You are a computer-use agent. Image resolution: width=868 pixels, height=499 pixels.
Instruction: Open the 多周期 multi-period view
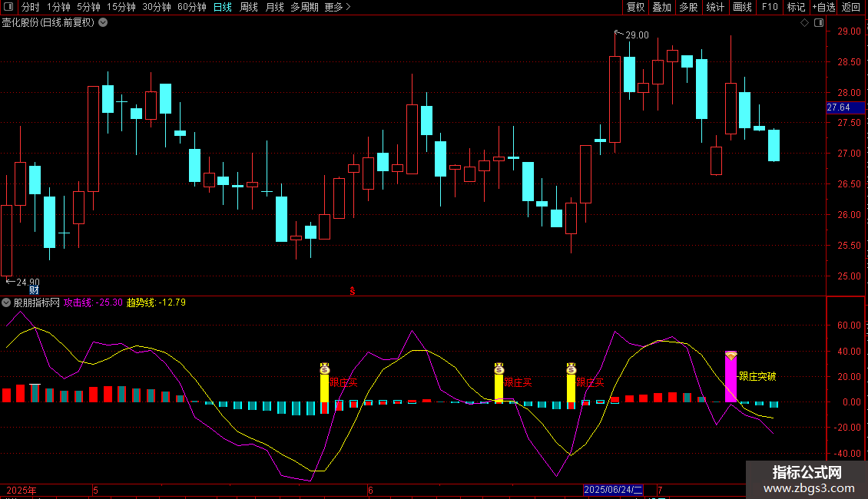(x=304, y=7)
